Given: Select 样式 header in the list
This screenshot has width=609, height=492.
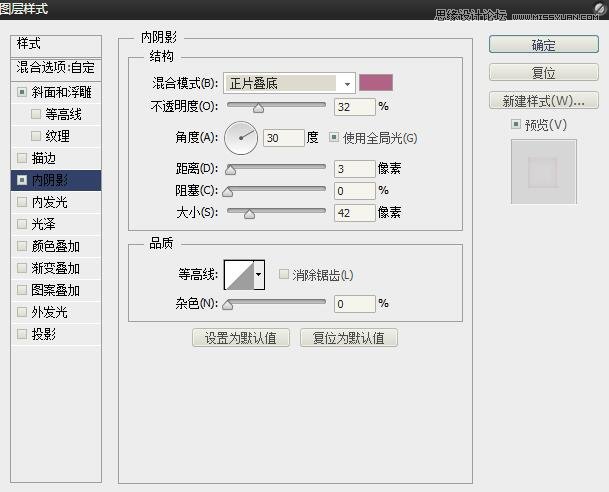Looking at the screenshot, I should click(56, 46).
